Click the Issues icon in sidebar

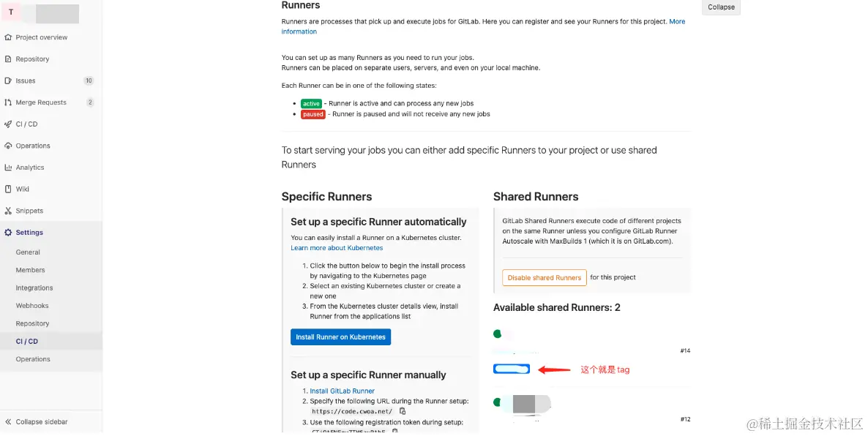8,80
